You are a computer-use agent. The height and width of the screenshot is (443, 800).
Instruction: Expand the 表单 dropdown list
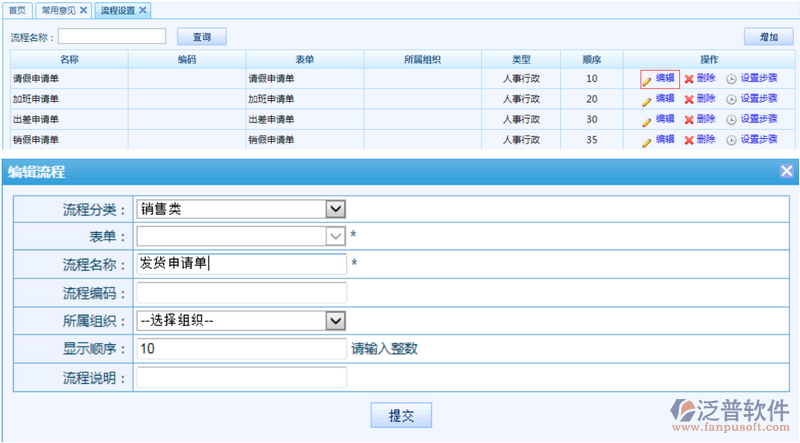tap(336, 236)
